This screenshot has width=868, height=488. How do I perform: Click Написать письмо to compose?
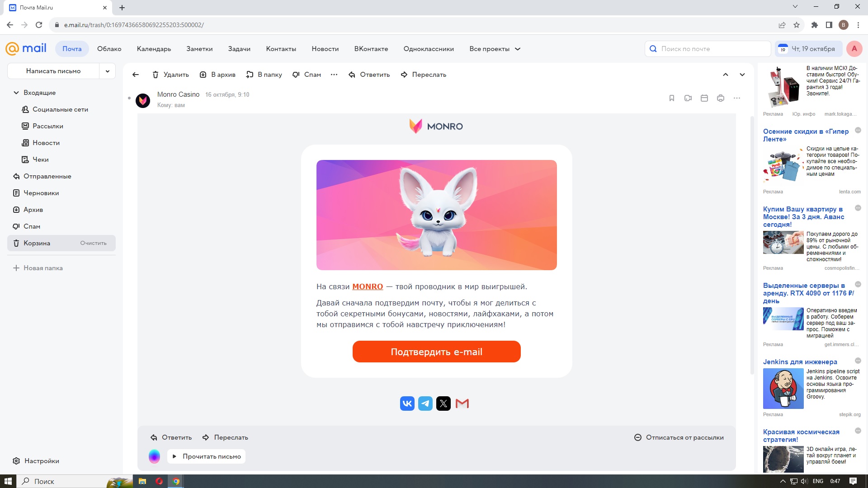click(x=53, y=71)
